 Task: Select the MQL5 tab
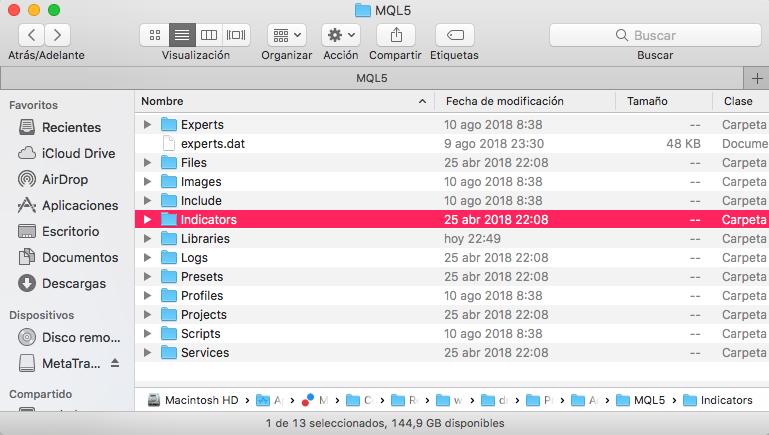(x=372, y=78)
